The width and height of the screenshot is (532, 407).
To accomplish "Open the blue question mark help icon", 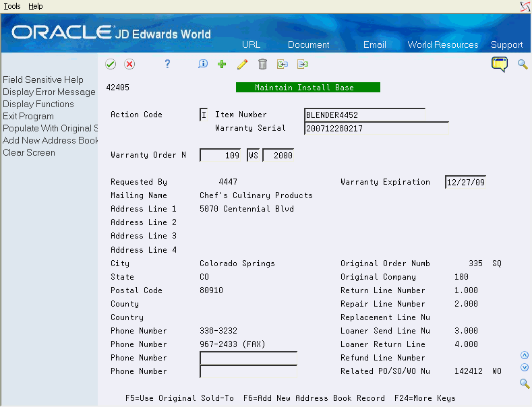I will tap(167, 64).
